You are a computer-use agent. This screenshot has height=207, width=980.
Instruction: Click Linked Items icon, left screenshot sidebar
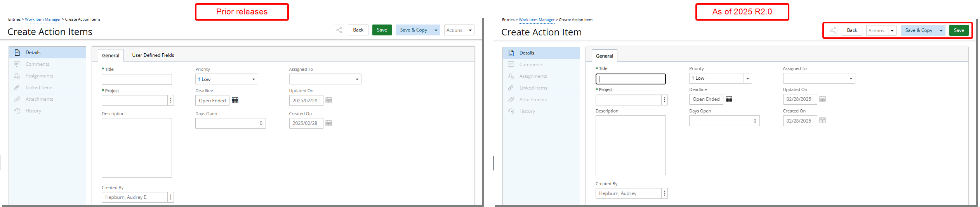tap(17, 88)
